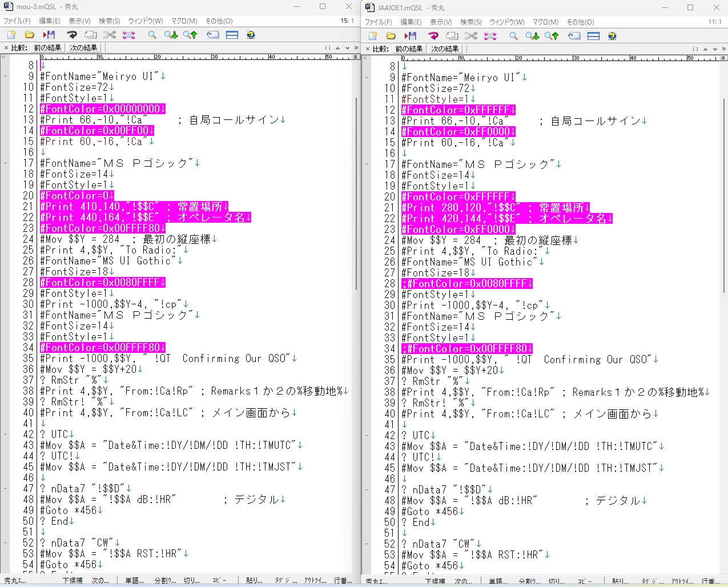Open the マクロ(M) menu in JA4JOE1.mQSL window
This screenshot has width=728, height=587.
[545, 22]
